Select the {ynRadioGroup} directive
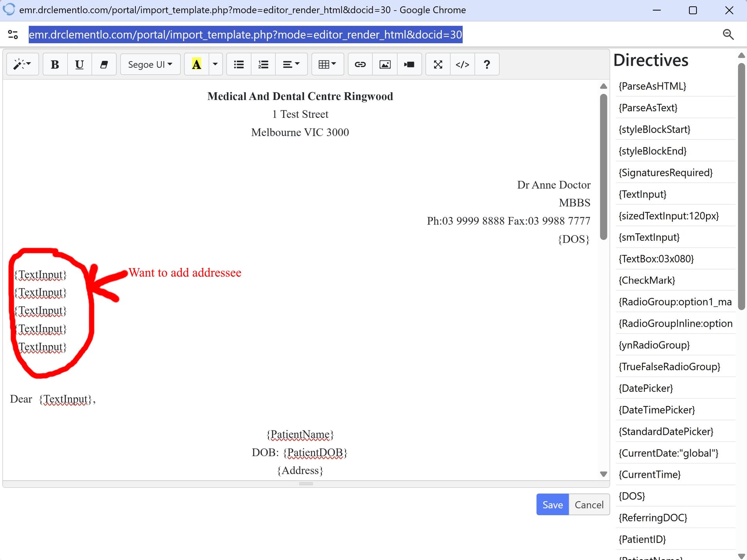 click(675, 345)
